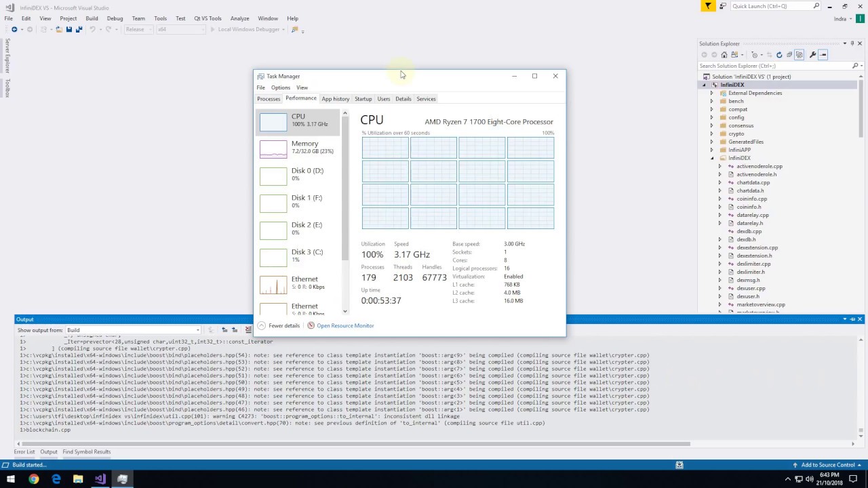The image size is (868, 488).
Task: Open x64 platform dropdown
Action: point(180,29)
